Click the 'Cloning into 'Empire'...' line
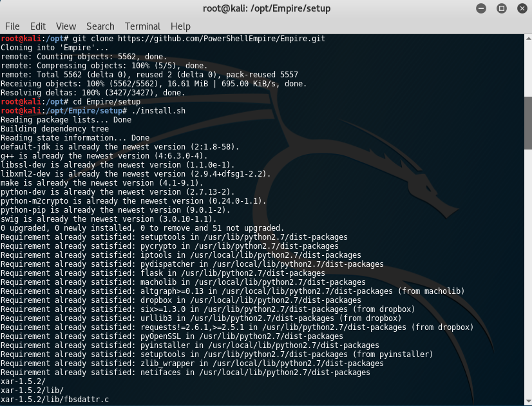 (x=55, y=48)
